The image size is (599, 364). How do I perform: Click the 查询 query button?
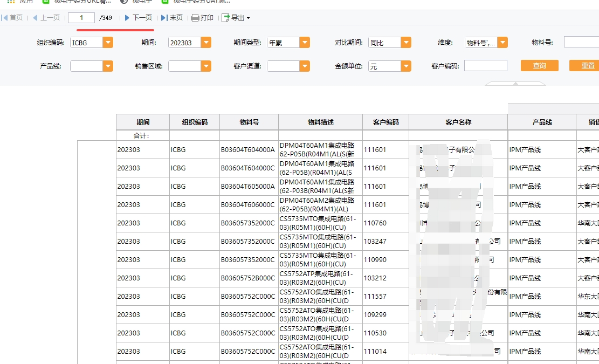[539, 66]
